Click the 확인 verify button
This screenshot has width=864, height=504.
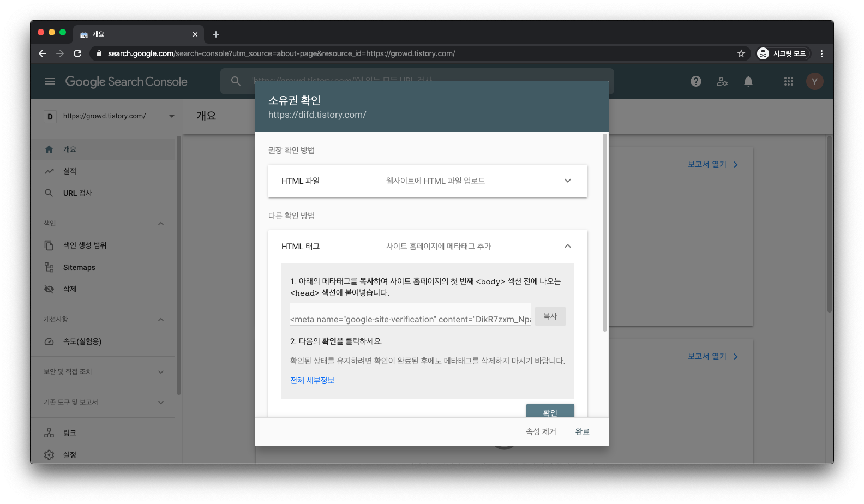(x=550, y=411)
